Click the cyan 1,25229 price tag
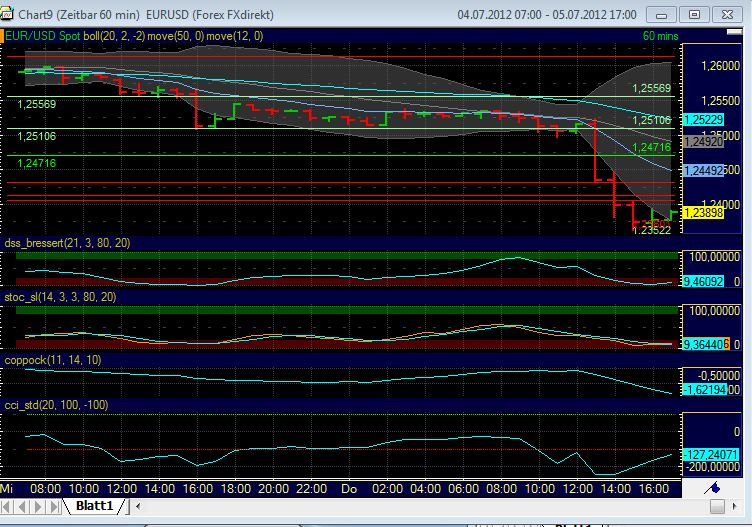Viewport: 752px width, 527px height. coord(703,119)
